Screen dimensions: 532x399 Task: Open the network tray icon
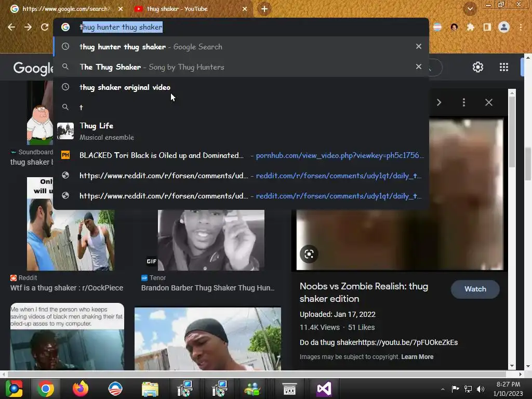point(468,389)
